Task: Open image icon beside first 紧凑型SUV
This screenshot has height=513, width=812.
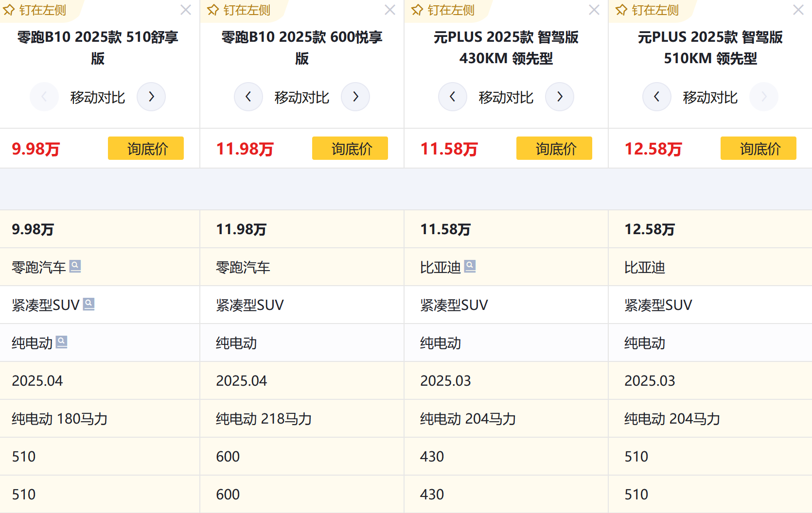Action: click(88, 304)
